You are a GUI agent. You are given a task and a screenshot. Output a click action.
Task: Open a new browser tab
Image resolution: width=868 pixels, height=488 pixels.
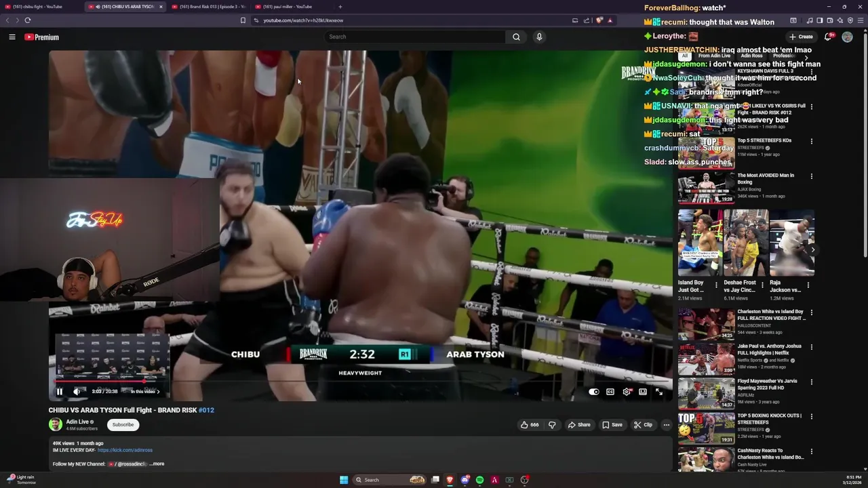[x=340, y=7]
